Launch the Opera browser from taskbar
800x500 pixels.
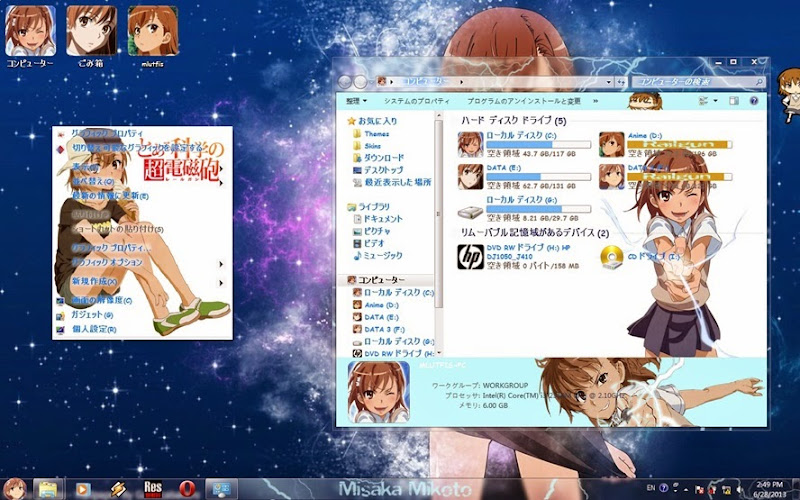pos(187,489)
